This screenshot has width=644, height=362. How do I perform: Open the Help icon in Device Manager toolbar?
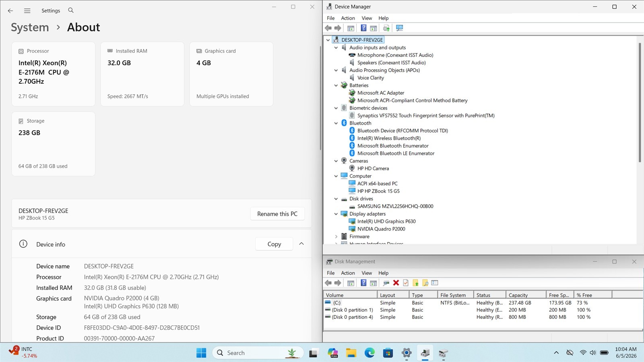tap(363, 28)
